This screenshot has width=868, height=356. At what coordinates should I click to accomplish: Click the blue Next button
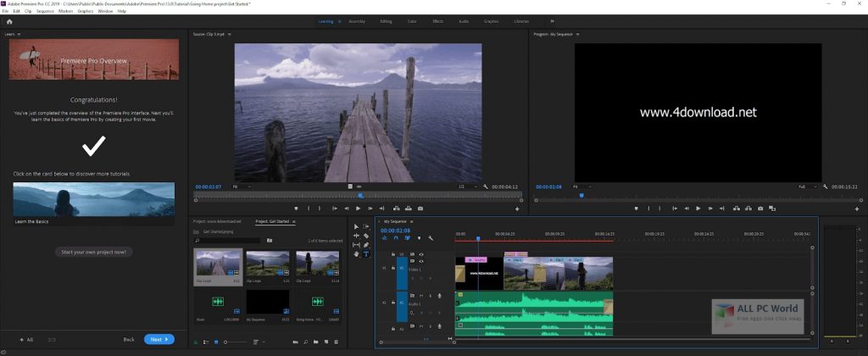point(159,339)
